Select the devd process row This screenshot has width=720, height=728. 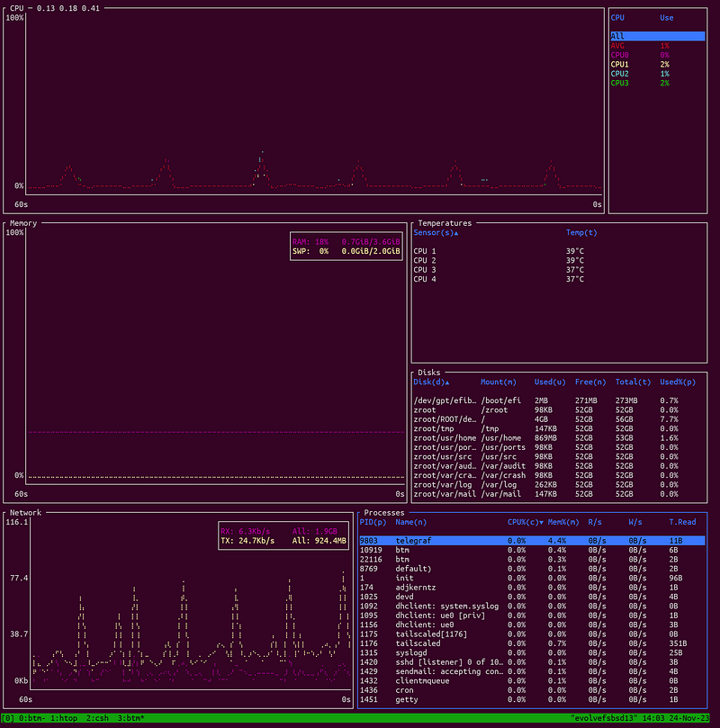coord(532,597)
